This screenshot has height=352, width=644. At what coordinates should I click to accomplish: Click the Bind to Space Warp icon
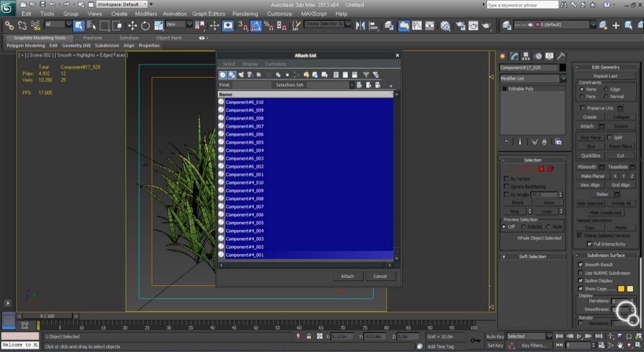[35, 25]
